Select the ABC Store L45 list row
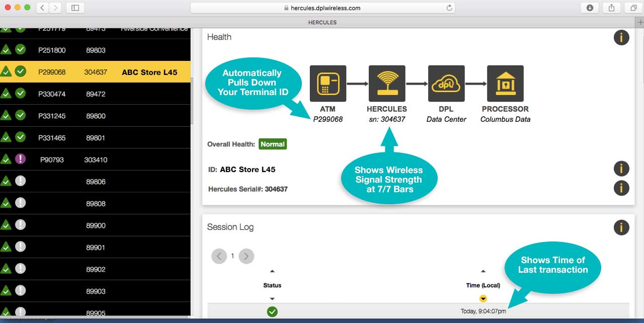Viewport: 644px width, 323px height. click(95, 72)
